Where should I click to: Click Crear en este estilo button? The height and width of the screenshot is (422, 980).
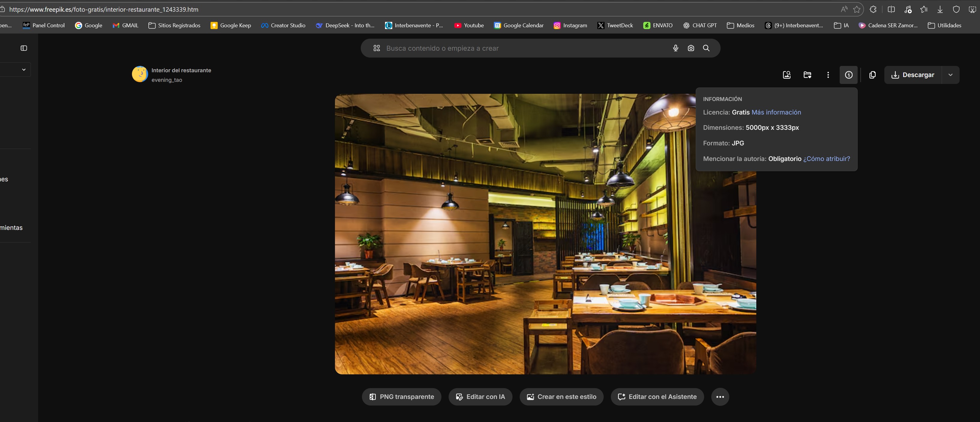(561, 397)
